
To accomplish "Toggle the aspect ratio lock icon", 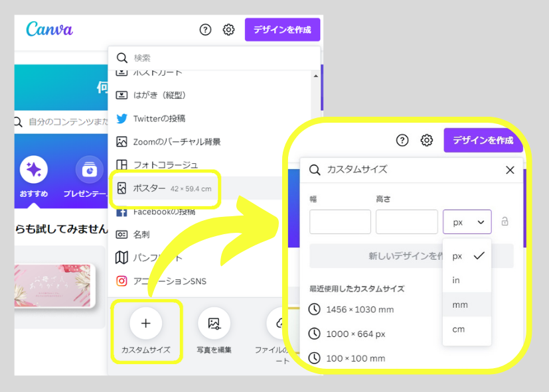I will [505, 222].
